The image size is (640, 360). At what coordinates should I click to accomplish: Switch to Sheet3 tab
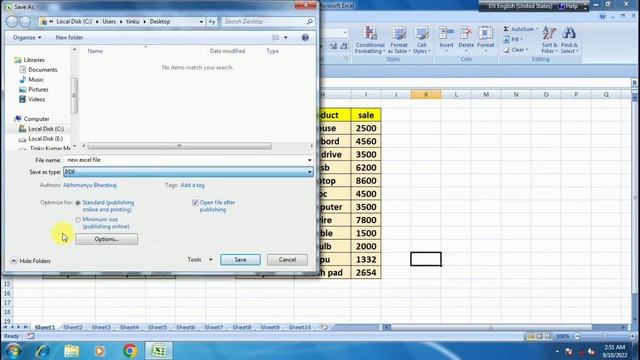[x=101, y=327]
